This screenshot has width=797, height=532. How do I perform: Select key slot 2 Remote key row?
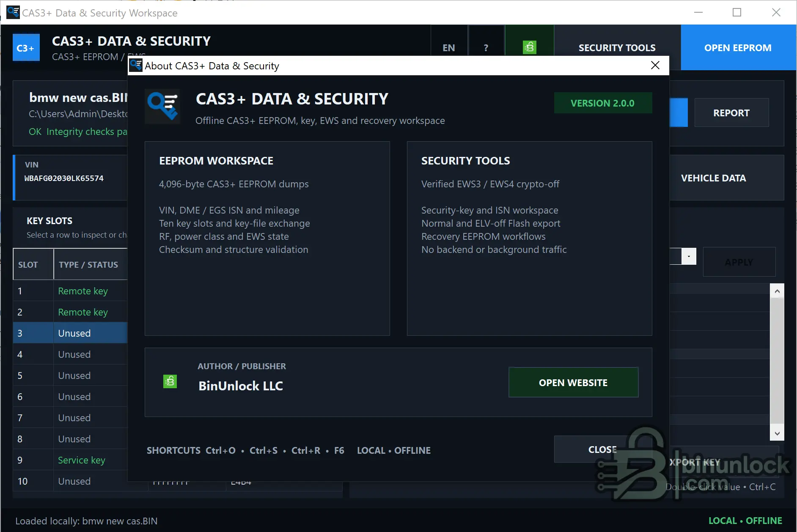tap(70, 312)
